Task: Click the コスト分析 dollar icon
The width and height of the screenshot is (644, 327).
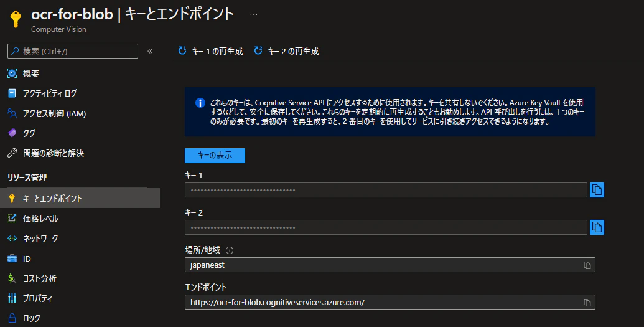Action: click(12, 278)
